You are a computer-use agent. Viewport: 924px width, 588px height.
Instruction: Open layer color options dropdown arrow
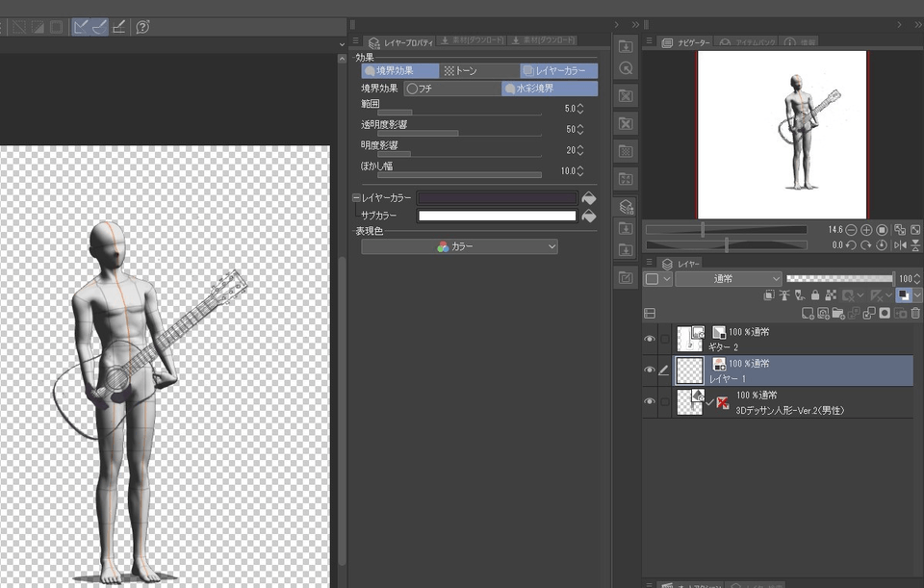click(917, 295)
